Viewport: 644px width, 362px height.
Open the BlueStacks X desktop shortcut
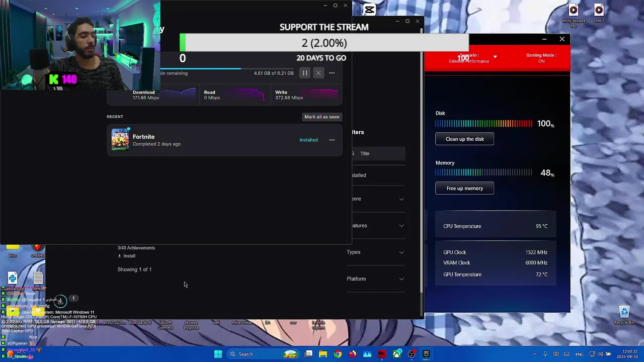(140, 322)
